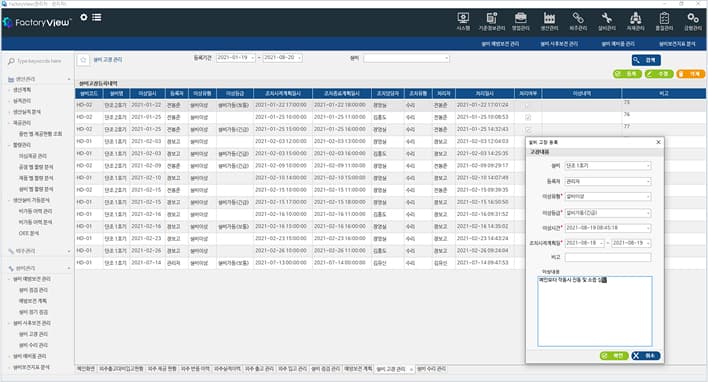Image resolution: width=708 pixels, height=382 pixels.
Task: Open the 2021-01-19 start date dropdown
Action: pyautogui.click(x=252, y=58)
